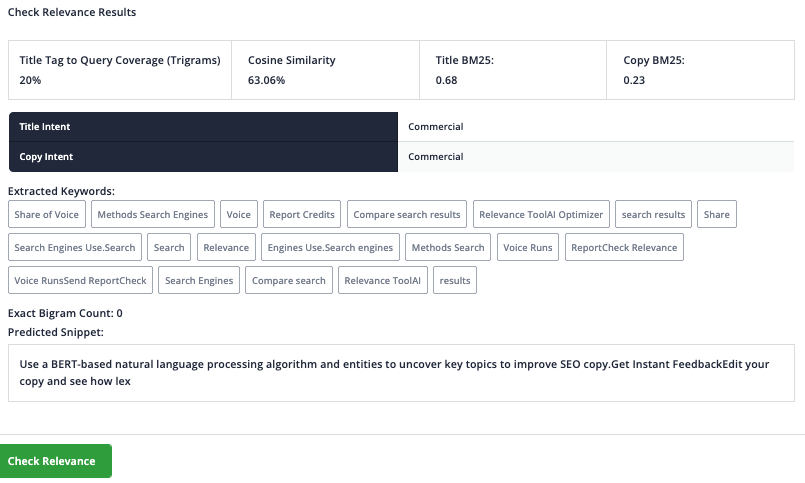Click inside the Predicted Snippet text box
The image size is (805, 483).
(401, 372)
